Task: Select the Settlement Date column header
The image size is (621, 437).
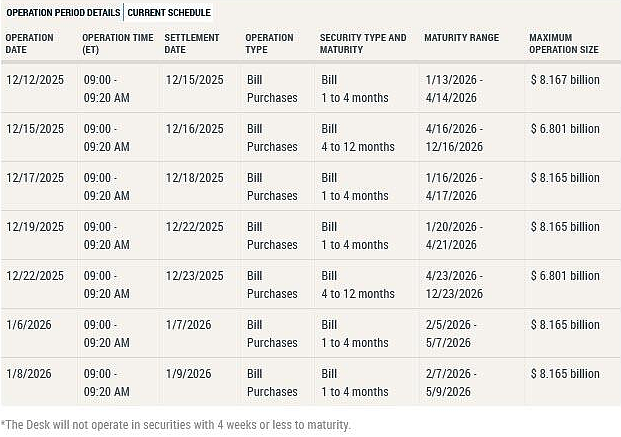Action: (192, 44)
